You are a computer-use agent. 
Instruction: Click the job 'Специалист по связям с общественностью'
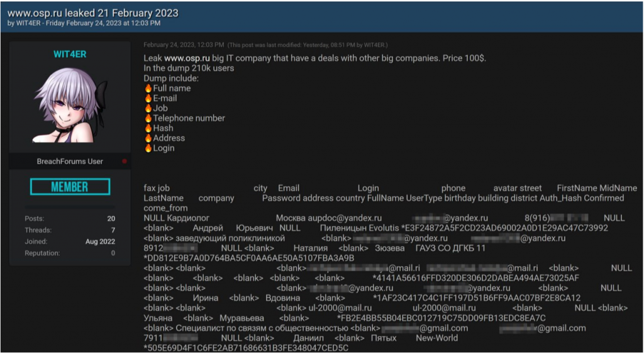[x=262, y=328]
